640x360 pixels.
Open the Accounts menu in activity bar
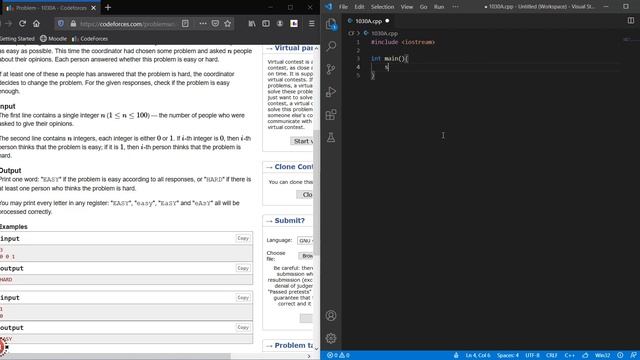click(x=331, y=316)
